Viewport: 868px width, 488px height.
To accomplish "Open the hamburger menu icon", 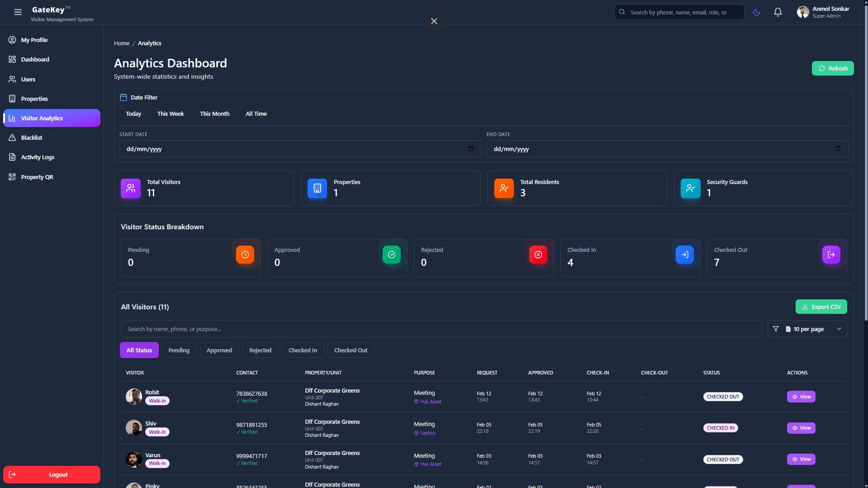I will tap(18, 12).
